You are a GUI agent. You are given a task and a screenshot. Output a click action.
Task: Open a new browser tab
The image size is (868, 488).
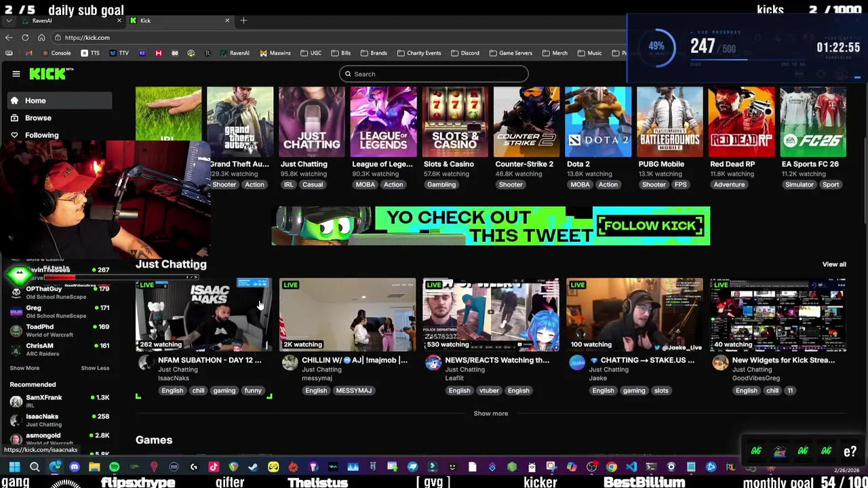(243, 20)
